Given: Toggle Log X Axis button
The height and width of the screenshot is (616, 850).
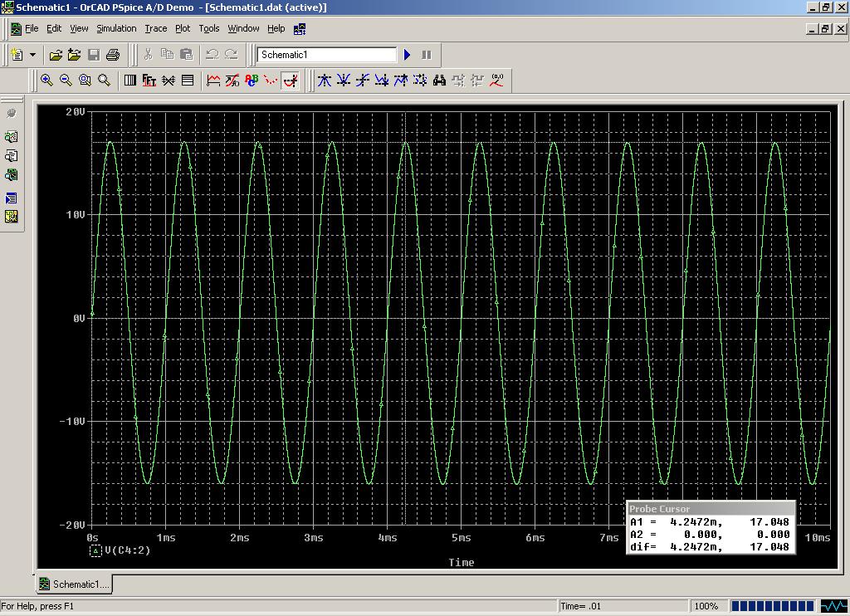Looking at the screenshot, I should (130, 81).
